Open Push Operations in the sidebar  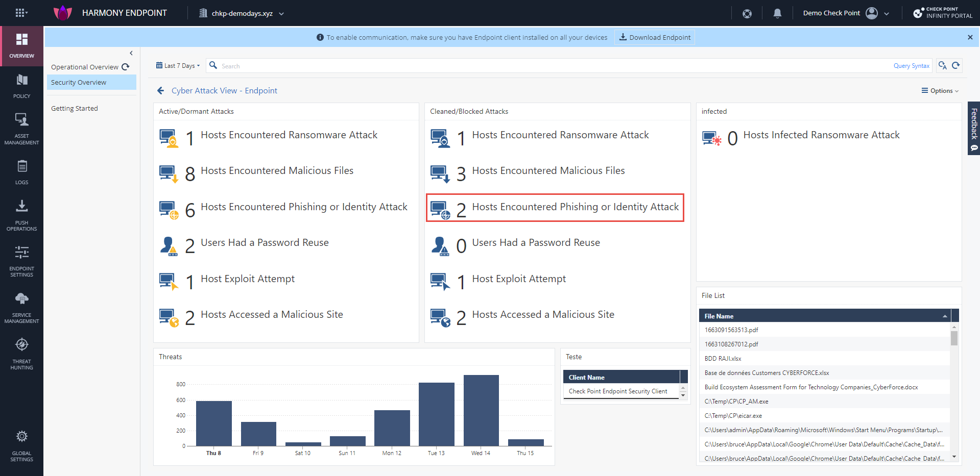[21, 215]
